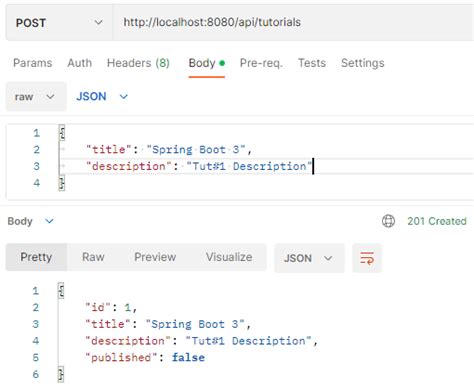Switch response view to Raw
474x390 pixels.
click(93, 257)
